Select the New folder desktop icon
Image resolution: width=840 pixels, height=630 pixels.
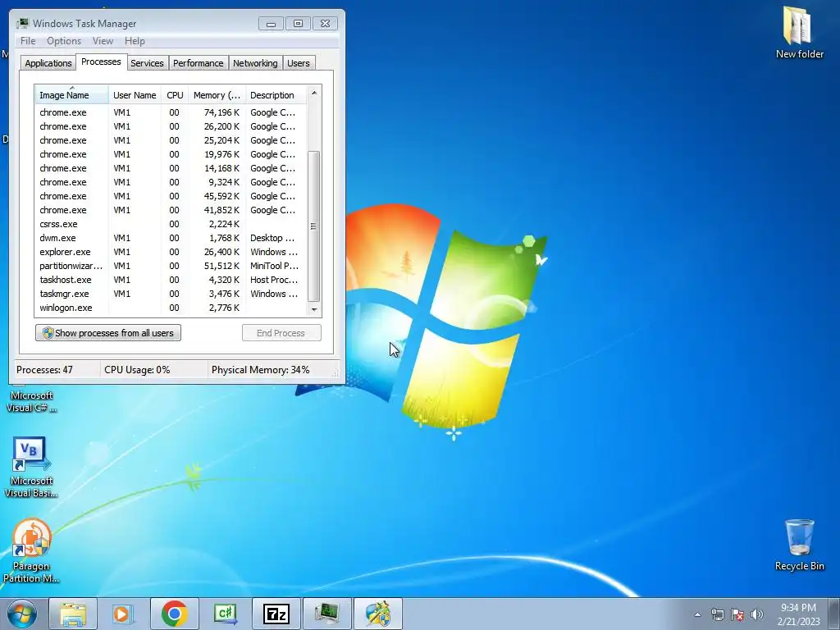(x=799, y=32)
